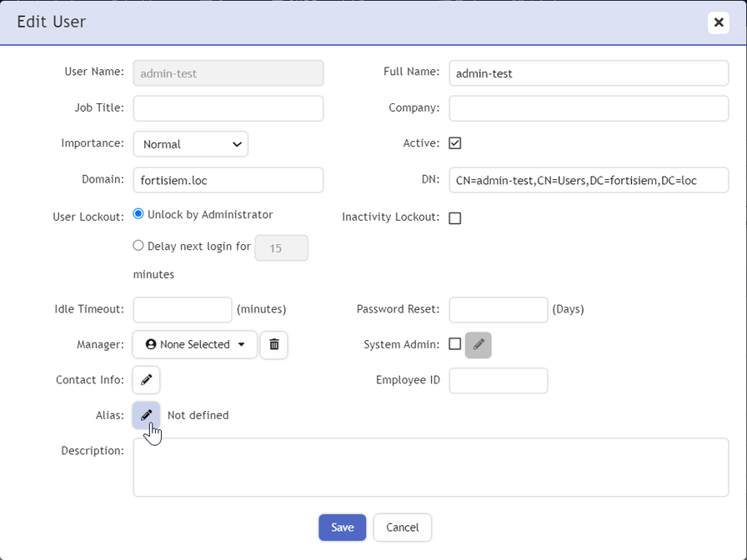Select Delay next login radio option
The image size is (747, 560).
point(139,246)
